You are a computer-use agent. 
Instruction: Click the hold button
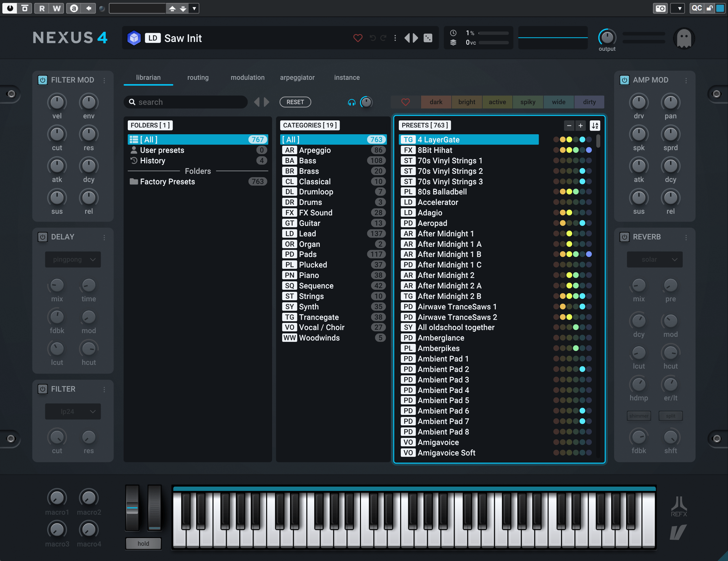tap(143, 543)
